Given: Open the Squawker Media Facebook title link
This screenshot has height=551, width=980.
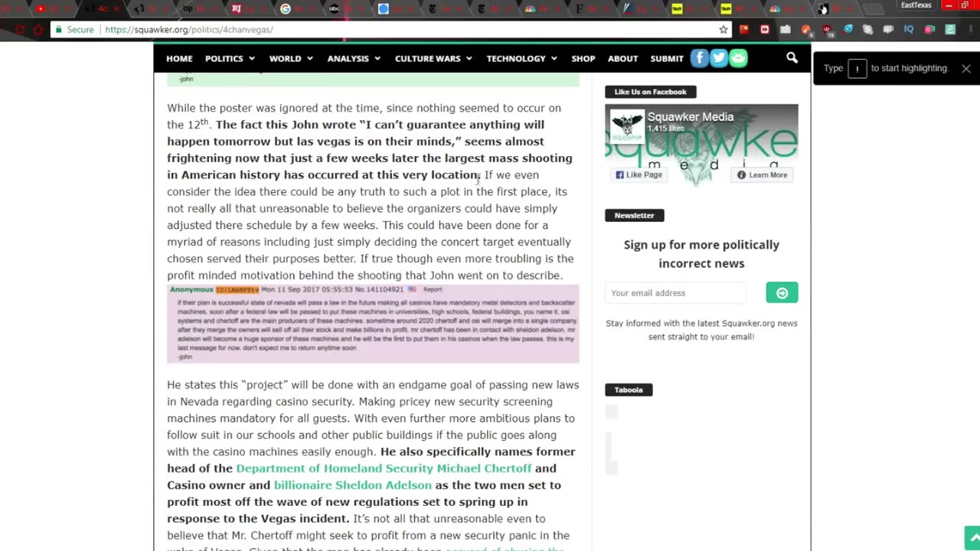Looking at the screenshot, I should point(690,117).
